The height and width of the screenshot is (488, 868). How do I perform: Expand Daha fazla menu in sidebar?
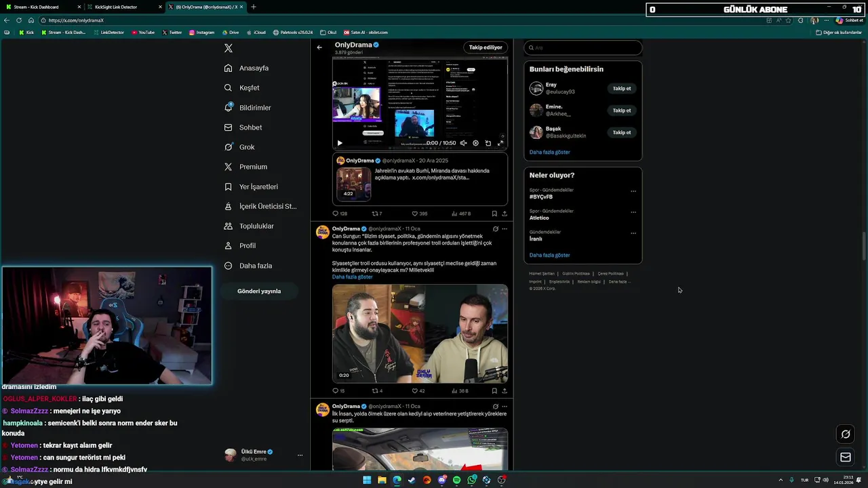(248, 266)
